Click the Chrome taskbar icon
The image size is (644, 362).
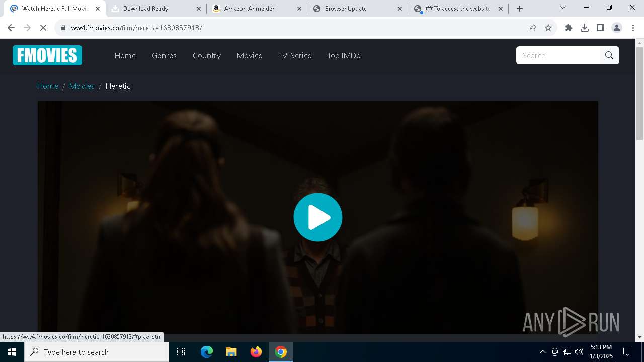pyautogui.click(x=281, y=352)
